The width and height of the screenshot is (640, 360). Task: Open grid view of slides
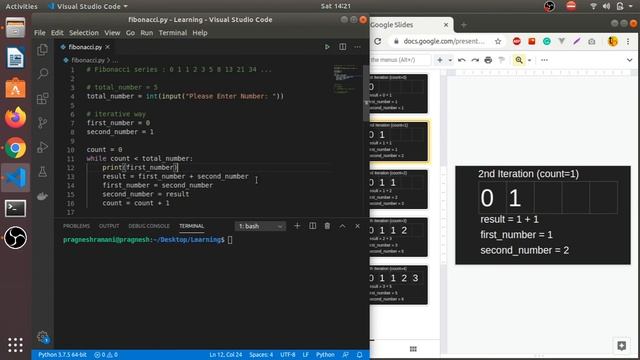coord(413,349)
